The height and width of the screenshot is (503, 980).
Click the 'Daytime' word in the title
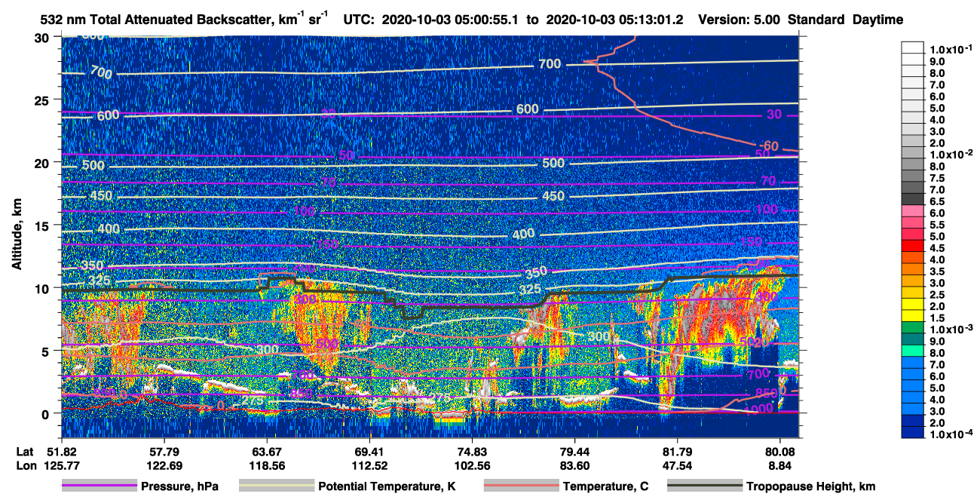(877, 20)
